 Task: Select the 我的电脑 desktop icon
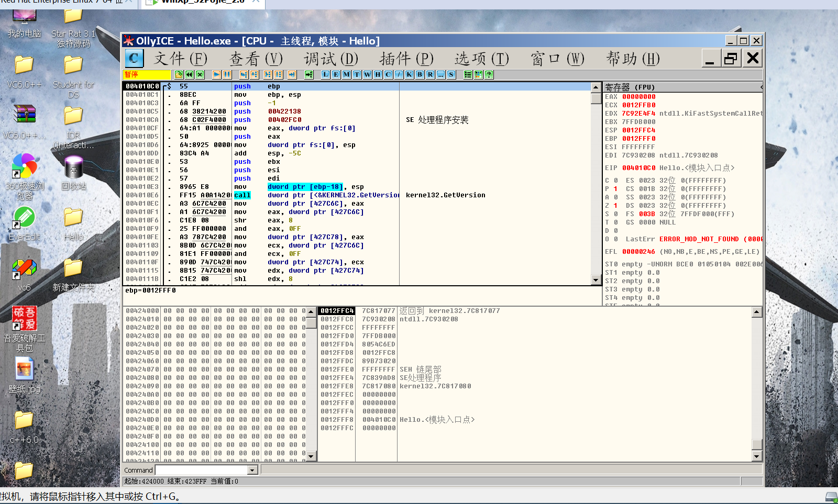click(24, 24)
